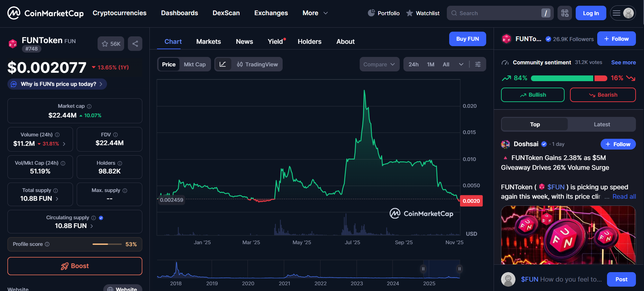This screenshot has height=291, width=644.
Task: Open the FUN coins post image
Action: pos(568,235)
